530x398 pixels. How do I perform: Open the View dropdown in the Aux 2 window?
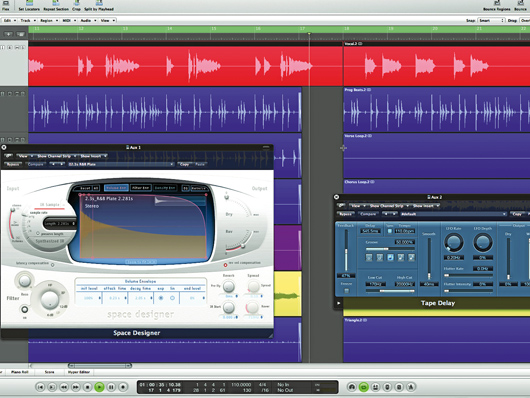pos(357,206)
